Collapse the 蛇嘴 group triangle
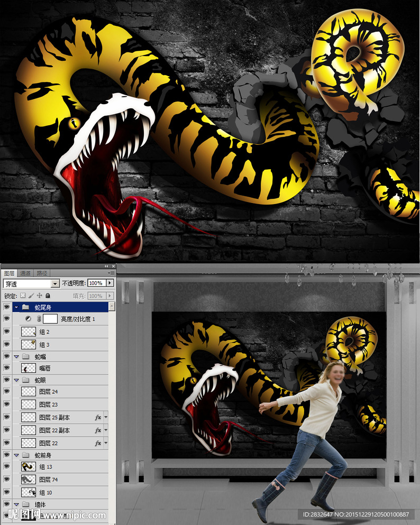Viewport: 420px width, 525px height. point(16,356)
